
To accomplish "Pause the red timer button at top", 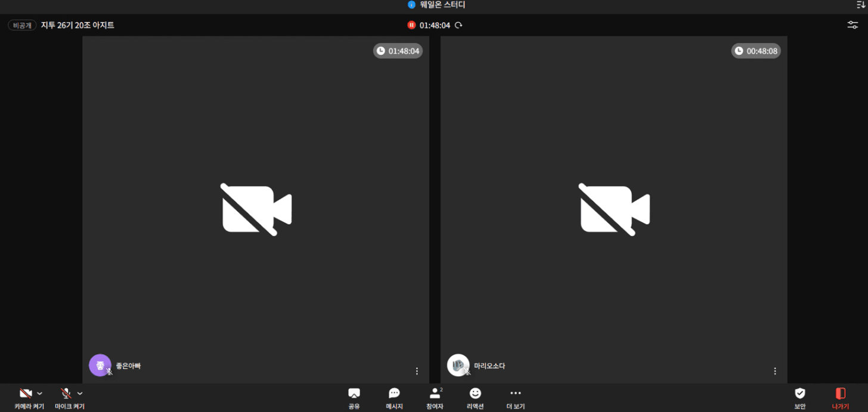I will tap(411, 25).
